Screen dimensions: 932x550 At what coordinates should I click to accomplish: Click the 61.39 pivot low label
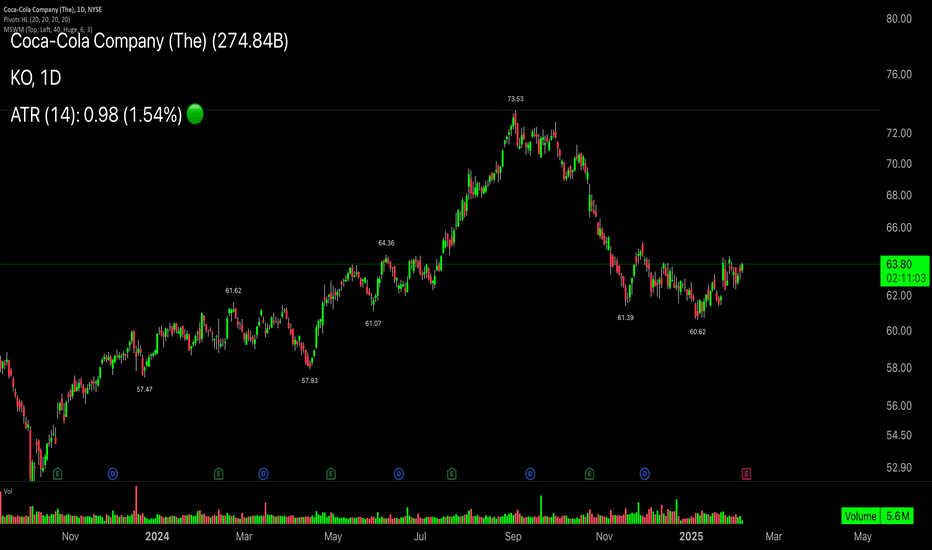[625, 318]
